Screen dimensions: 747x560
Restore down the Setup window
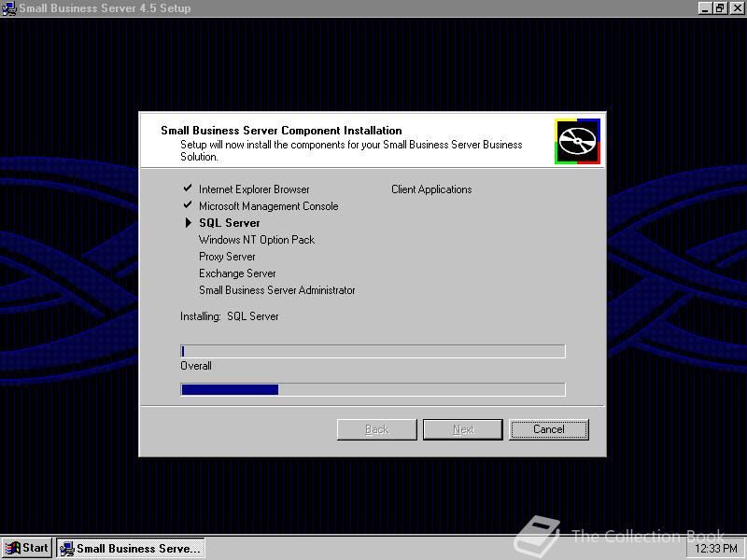[720, 8]
